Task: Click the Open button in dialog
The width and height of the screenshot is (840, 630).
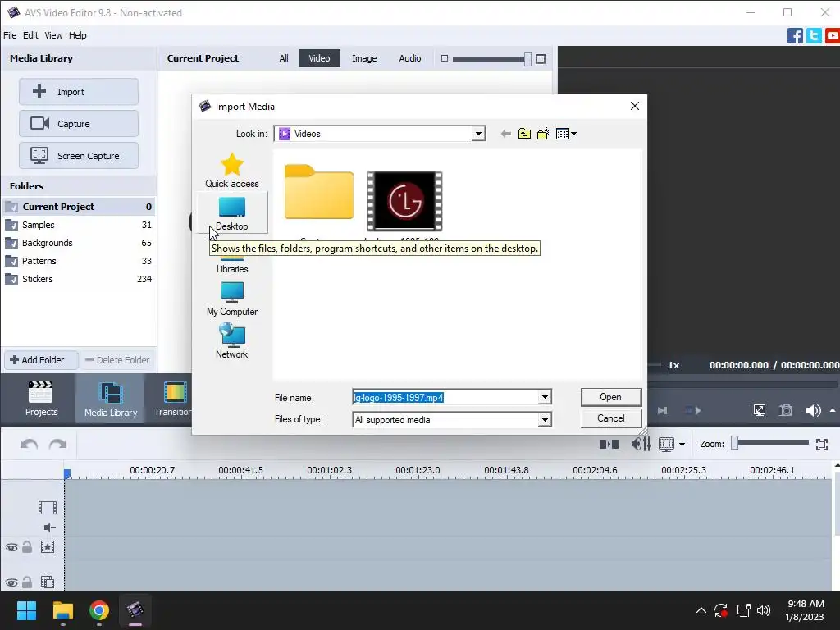Action: tap(610, 397)
